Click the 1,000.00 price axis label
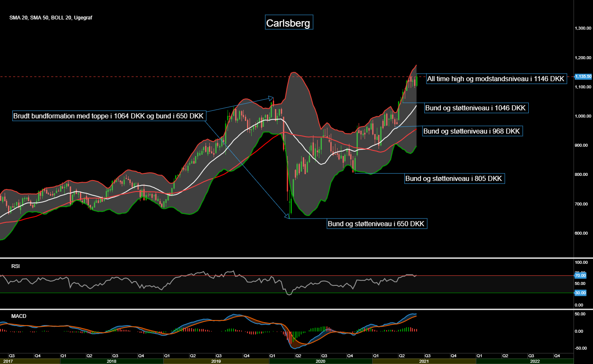This screenshot has height=364, width=593. (583, 116)
